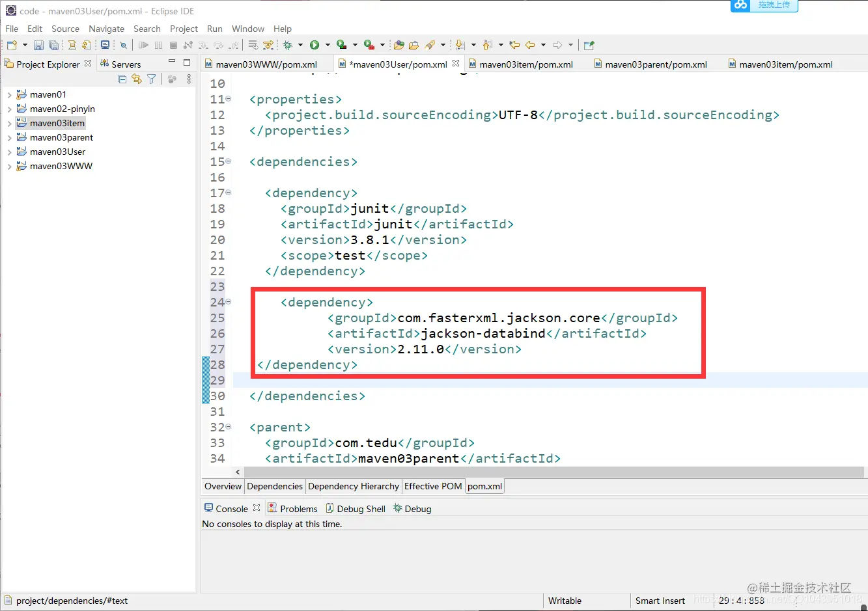
Task: Maximize the Project Explorer panel
Action: 187,62
